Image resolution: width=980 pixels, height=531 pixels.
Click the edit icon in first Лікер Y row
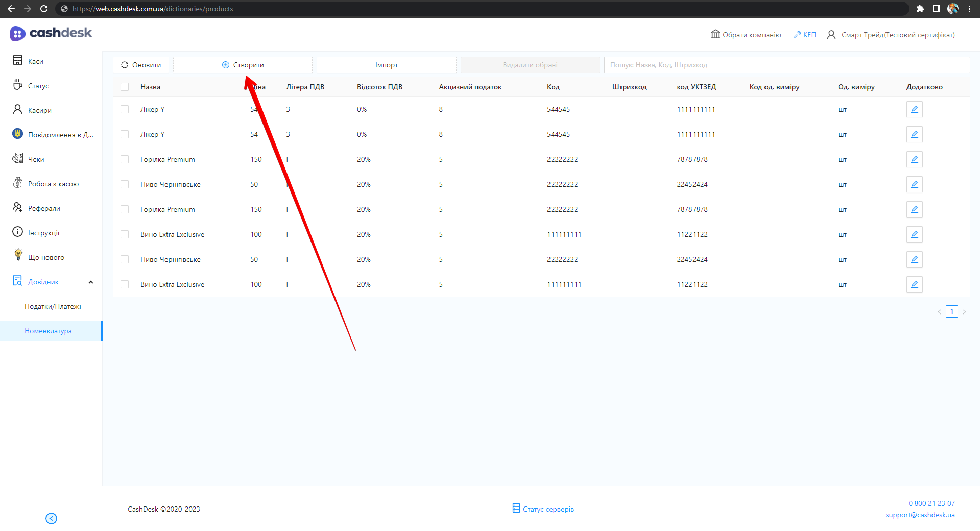click(x=914, y=109)
